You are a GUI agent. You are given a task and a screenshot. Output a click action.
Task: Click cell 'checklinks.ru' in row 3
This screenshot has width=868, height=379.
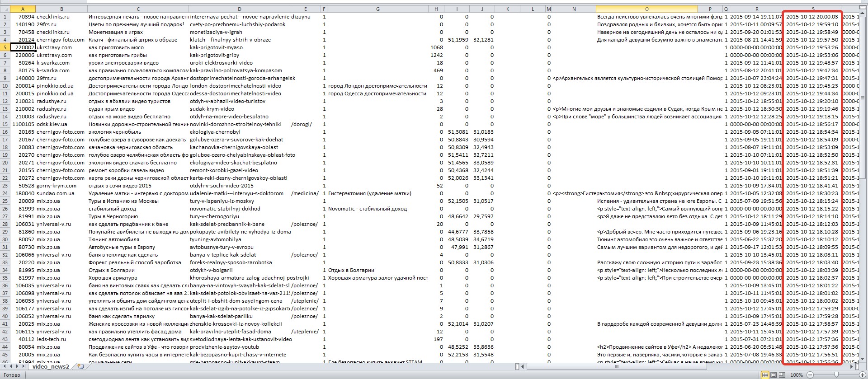61,32
